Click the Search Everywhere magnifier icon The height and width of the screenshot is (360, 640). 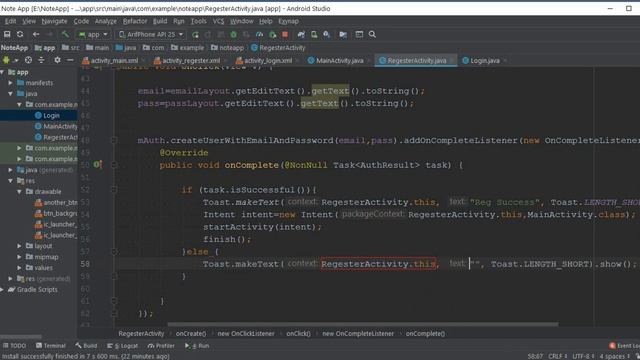tap(372, 35)
